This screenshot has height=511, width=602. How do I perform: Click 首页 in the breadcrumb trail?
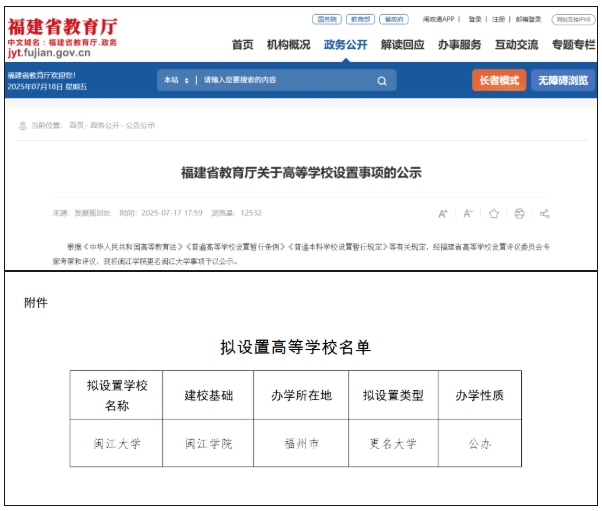pos(76,125)
